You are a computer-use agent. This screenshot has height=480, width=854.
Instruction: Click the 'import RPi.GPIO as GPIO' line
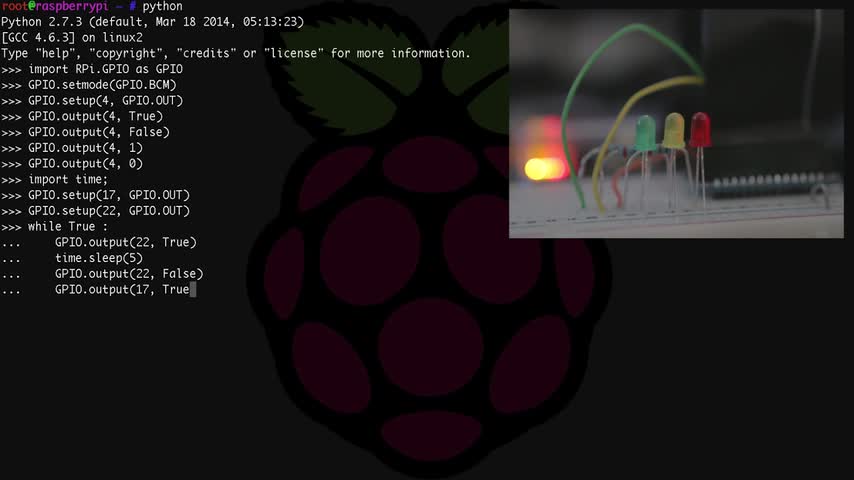pos(106,69)
